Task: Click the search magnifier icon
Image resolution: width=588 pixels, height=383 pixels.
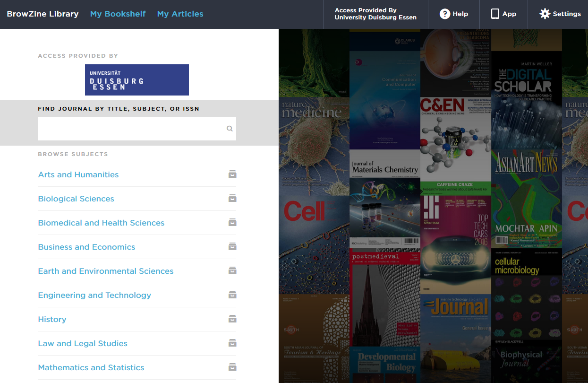Action: pyautogui.click(x=230, y=129)
